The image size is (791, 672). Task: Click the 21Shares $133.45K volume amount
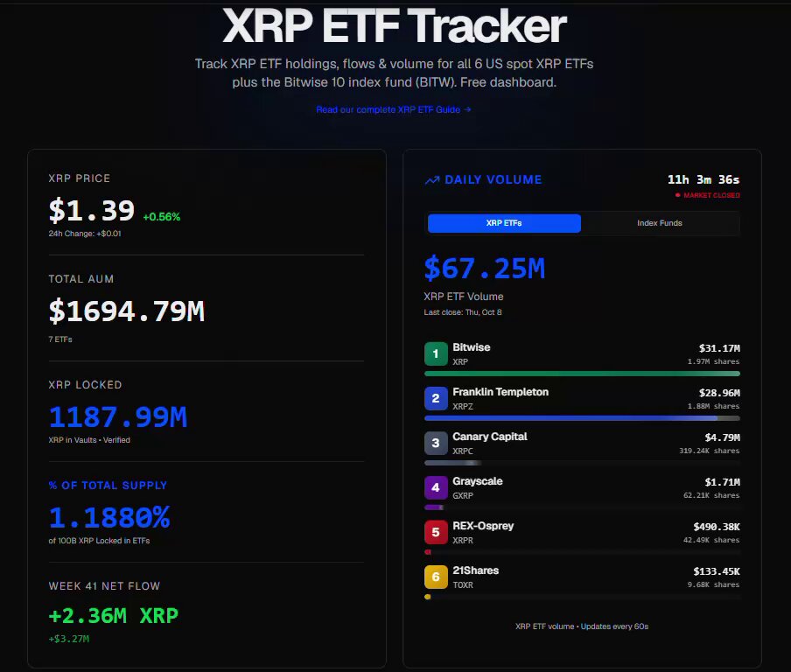(717, 571)
